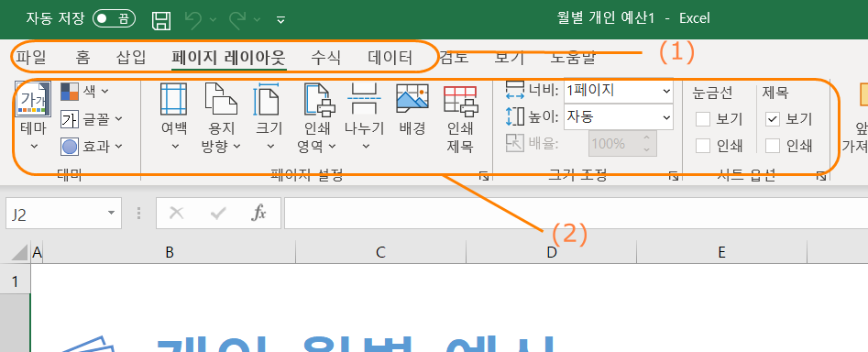Click the redo arrow icon
Viewport: 868px width, 352px height.
(x=237, y=19)
